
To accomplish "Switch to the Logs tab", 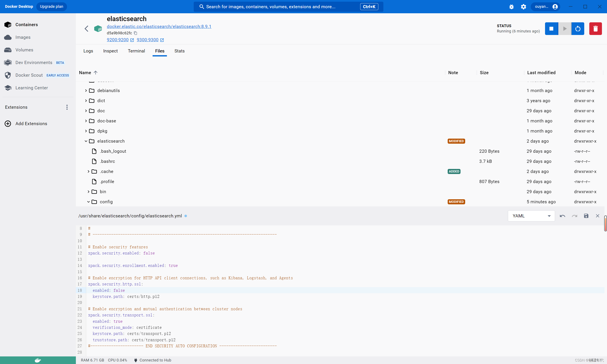I will point(88,51).
